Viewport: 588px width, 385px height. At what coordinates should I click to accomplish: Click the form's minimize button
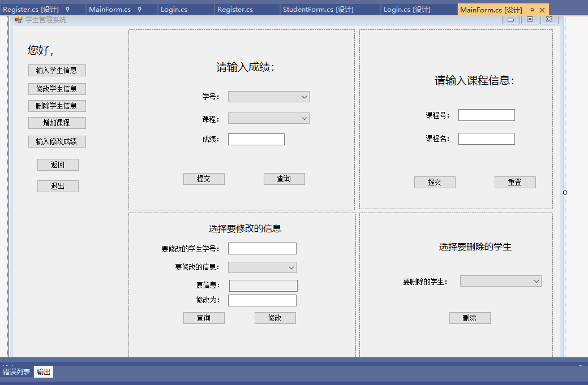click(510, 19)
